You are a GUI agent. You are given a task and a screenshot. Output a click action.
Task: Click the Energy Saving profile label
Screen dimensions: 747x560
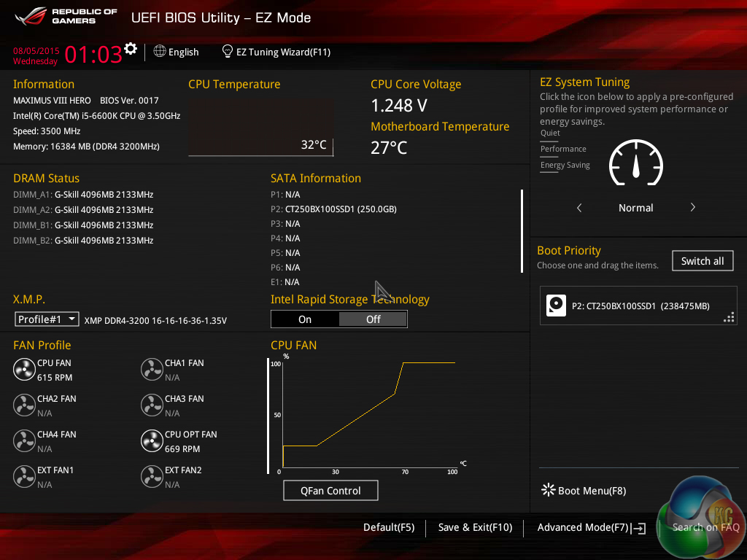tap(565, 166)
